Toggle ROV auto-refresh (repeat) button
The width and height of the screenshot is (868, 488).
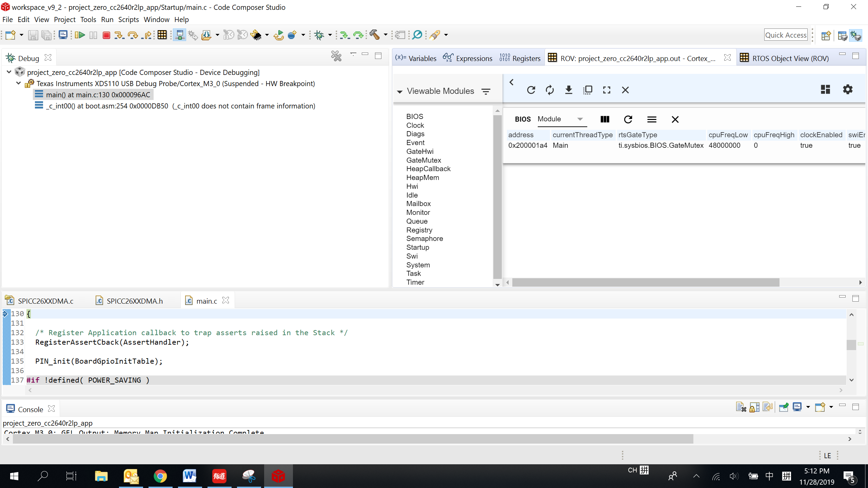coord(550,90)
